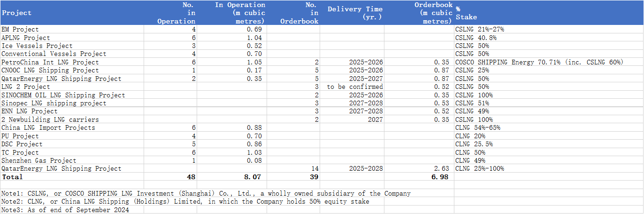Select 'PetroChina Int LNG Project' cell
Image resolution: width=644 pixels, height=214 pixels.
pos(72,62)
